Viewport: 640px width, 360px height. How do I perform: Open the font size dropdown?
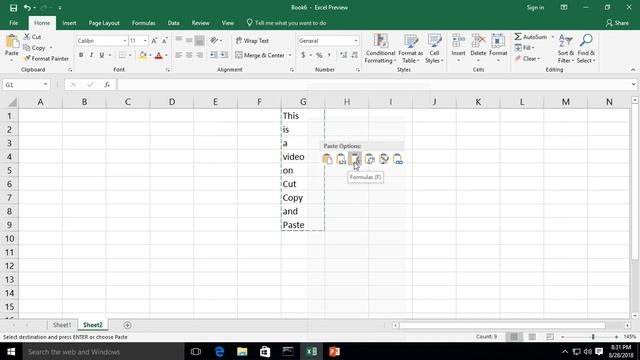click(x=145, y=41)
